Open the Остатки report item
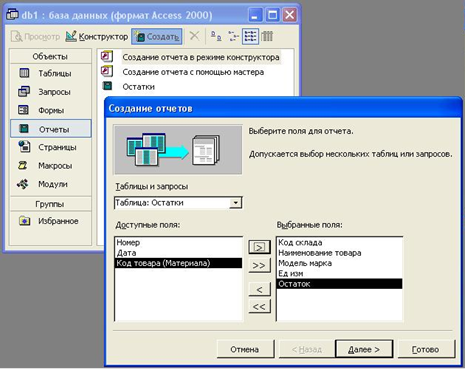The height and width of the screenshot is (369, 466). pos(138,87)
